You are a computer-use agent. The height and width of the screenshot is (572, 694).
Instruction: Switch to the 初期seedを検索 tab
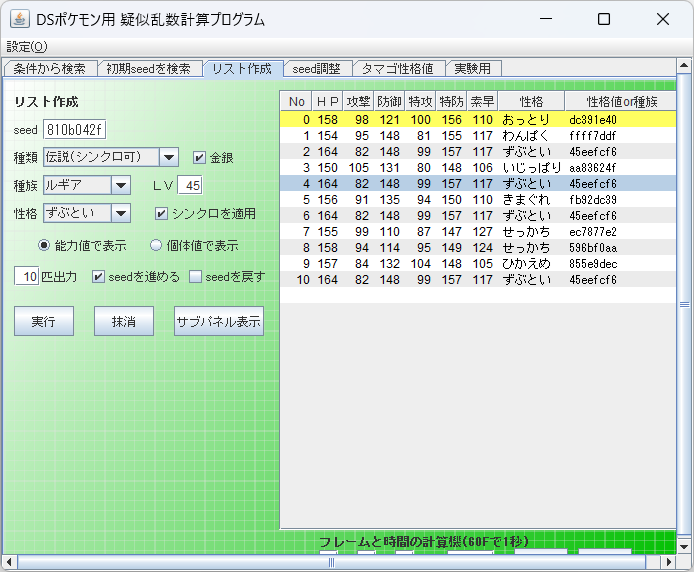[149, 69]
